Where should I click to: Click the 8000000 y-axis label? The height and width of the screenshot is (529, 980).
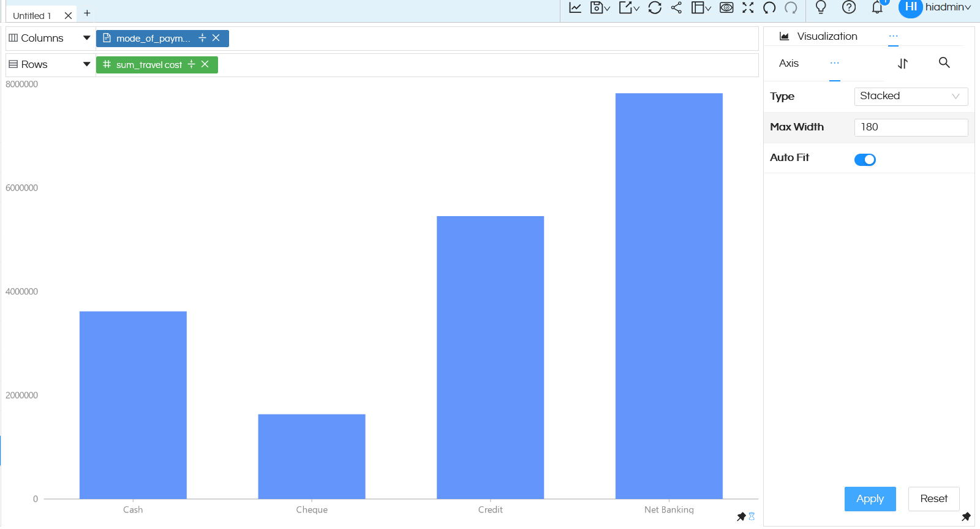tap(22, 84)
